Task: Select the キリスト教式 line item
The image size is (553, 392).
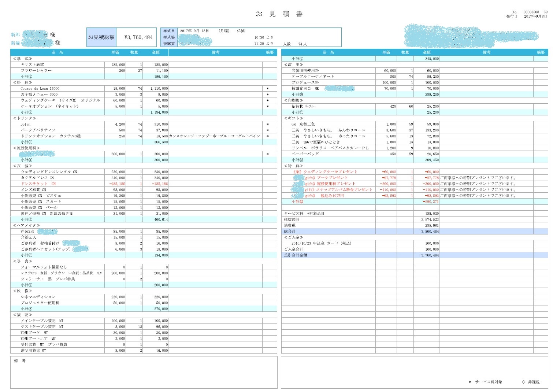Action: click(x=32, y=64)
